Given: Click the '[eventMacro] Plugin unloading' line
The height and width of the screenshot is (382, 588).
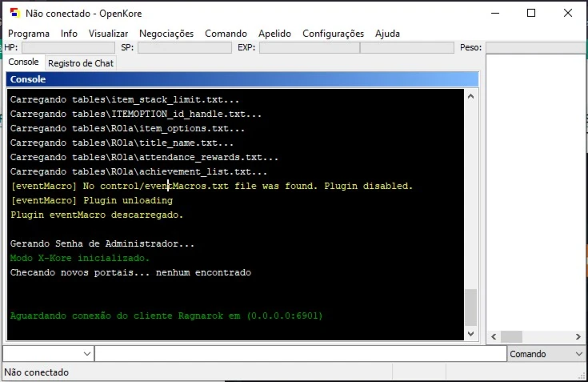Looking at the screenshot, I should pos(92,200).
